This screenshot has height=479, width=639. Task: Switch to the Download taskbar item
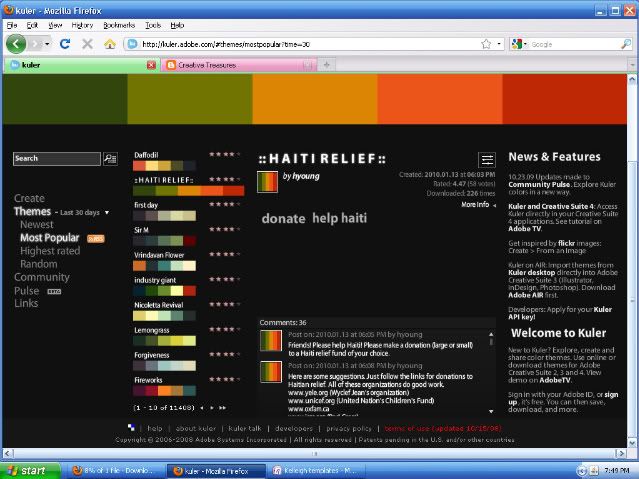[114, 471]
